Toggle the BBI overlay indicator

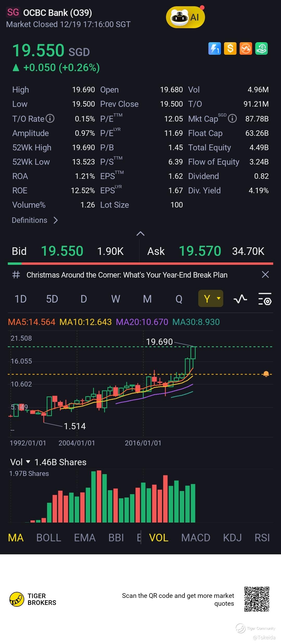116,538
